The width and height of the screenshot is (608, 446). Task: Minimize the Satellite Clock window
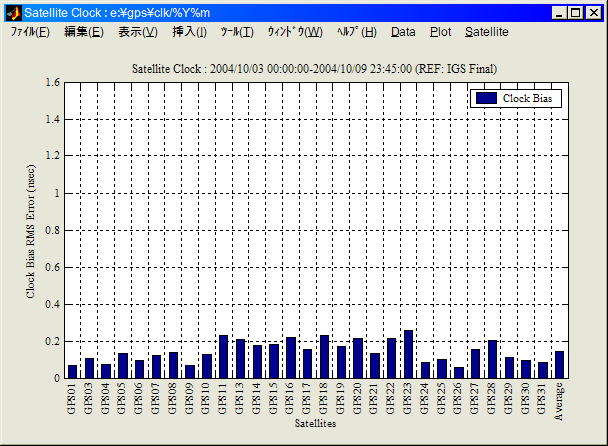(560, 13)
